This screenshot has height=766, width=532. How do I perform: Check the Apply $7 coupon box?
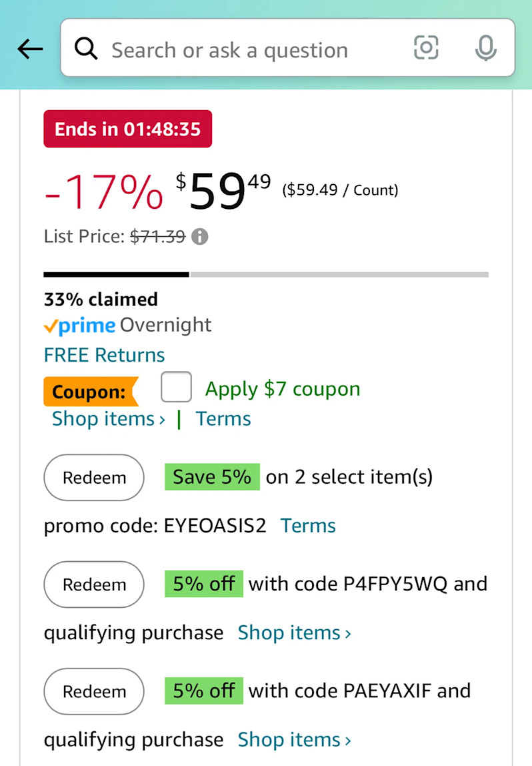point(176,387)
